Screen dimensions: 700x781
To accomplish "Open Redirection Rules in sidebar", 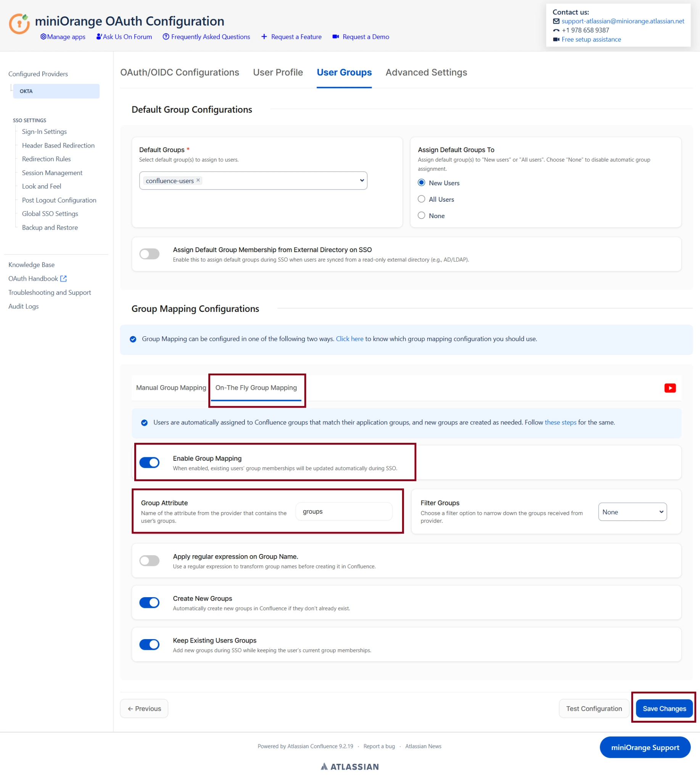I will pyautogui.click(x=46, y=159).
